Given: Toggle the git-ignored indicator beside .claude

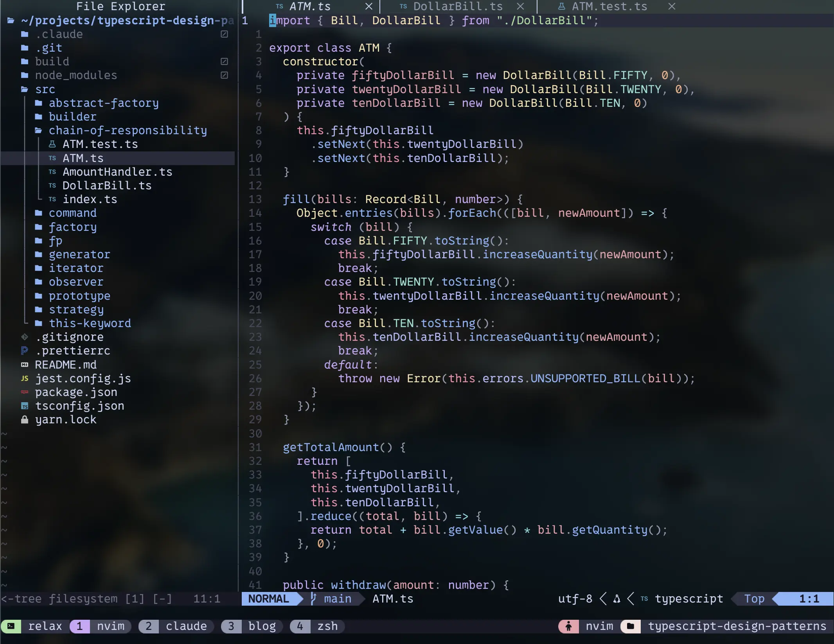Looking at the screenshot, I should [224, 34].
